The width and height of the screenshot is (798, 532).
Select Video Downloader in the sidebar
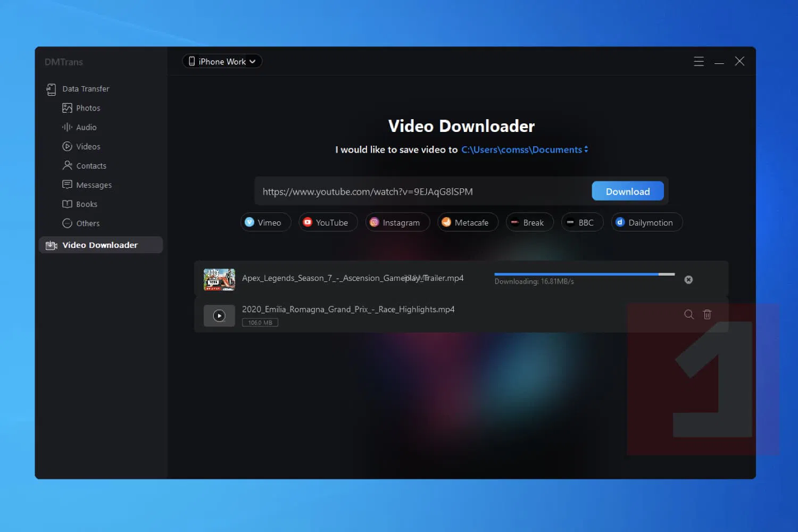(x=101, y=245)
